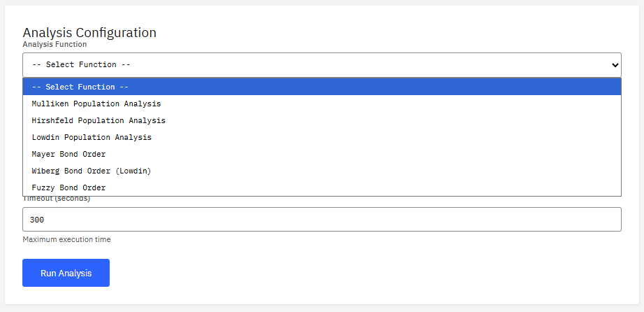Select Mayer Bond Order function
Screen dimensions: 644x312
tap(68, 154)
